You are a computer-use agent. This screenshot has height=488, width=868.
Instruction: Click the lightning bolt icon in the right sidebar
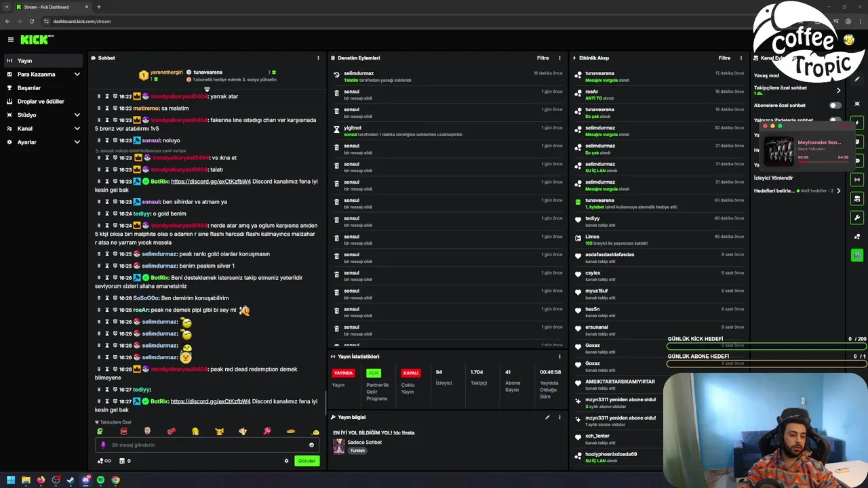click(x=857, y=123)
